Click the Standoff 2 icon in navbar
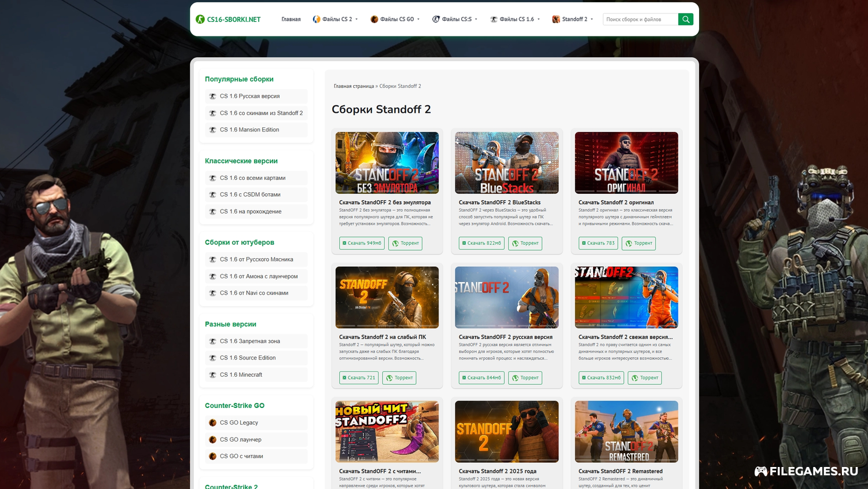 [556, 19]
